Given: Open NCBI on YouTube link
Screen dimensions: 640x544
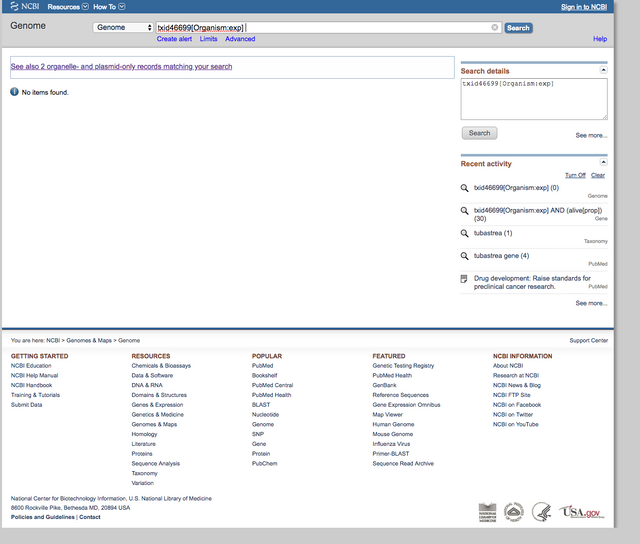Looking at the screenshot, I should pyautogui.click(x=516, y=424).
